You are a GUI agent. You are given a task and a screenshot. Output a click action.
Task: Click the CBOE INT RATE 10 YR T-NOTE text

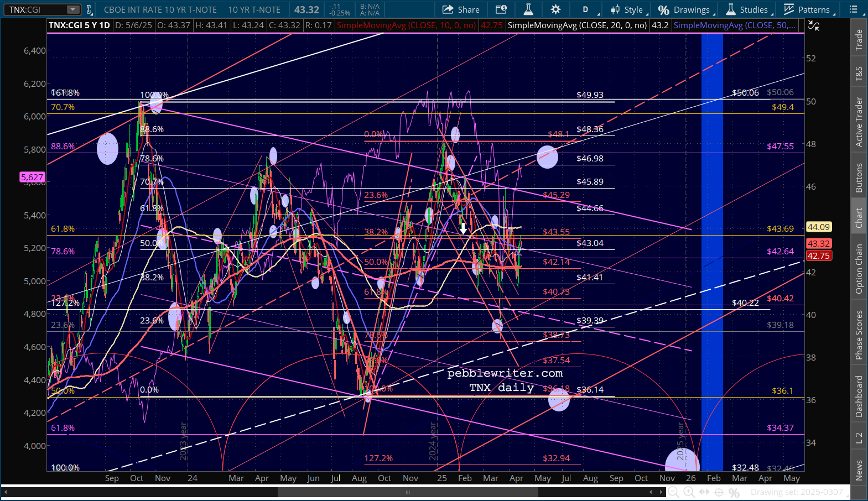coord(160,10)
